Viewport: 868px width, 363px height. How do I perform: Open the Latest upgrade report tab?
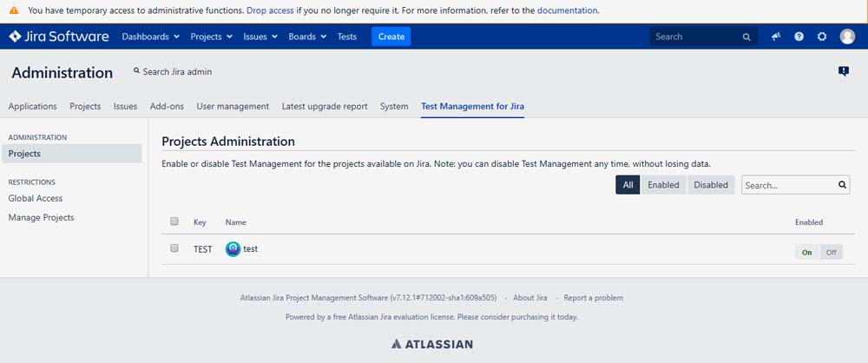tap(325, 107)
